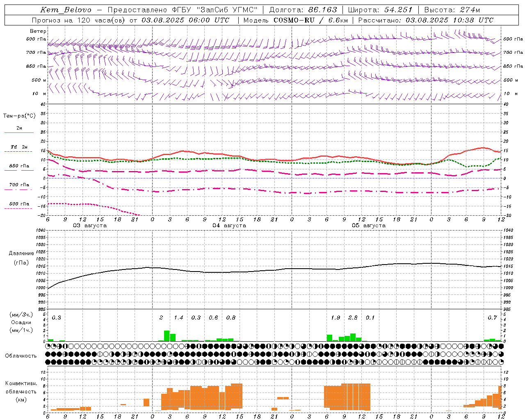Image resolution: width=525 pixels, height=420 pixels.
Task: Click the "Рассчитано: 03.08.2025 10:38 UTC" timestamp
Action: pos(426,20)
